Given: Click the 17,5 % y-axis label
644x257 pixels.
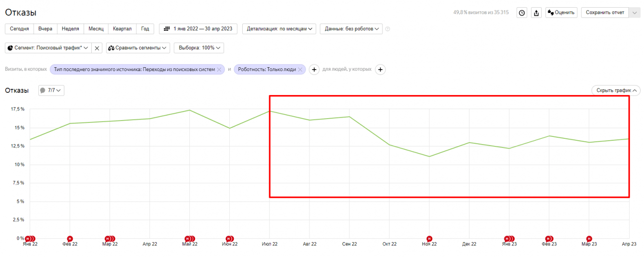Looking at the screenshot, I should [x=17, y=109].
